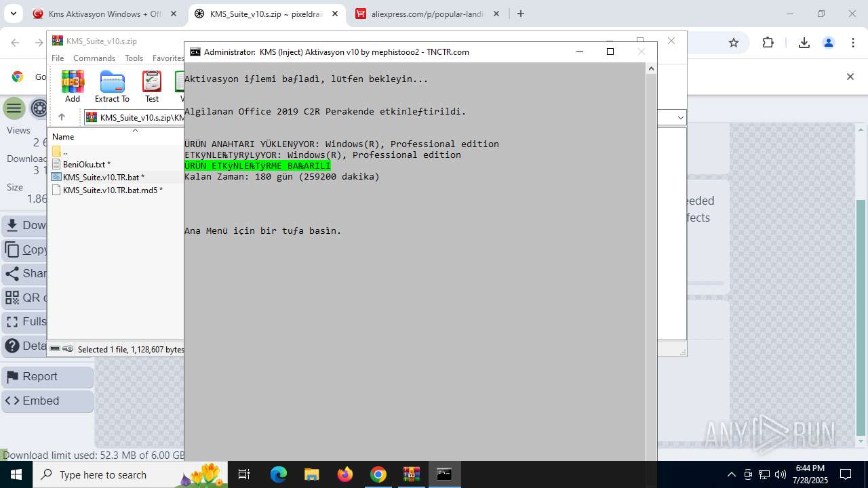
Task: Click the volume speaker tray icon
Action: [781, 474]
